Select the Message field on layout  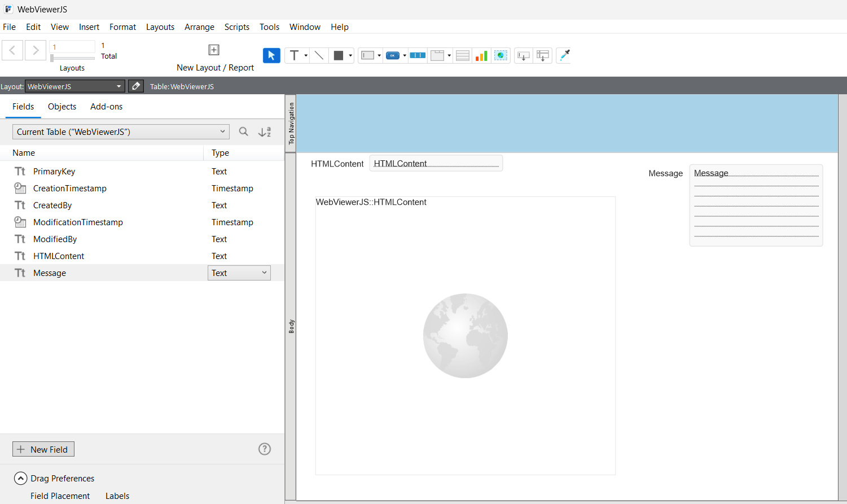click(756, 205)
